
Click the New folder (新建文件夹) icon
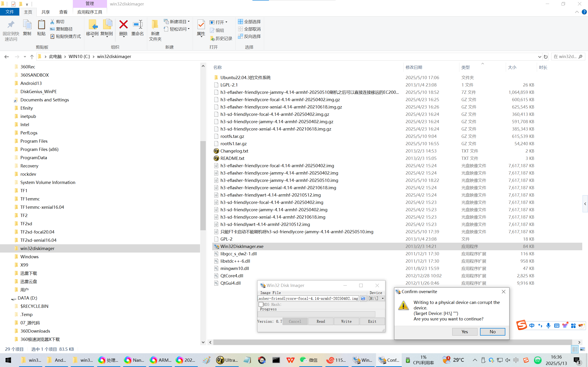155,25
